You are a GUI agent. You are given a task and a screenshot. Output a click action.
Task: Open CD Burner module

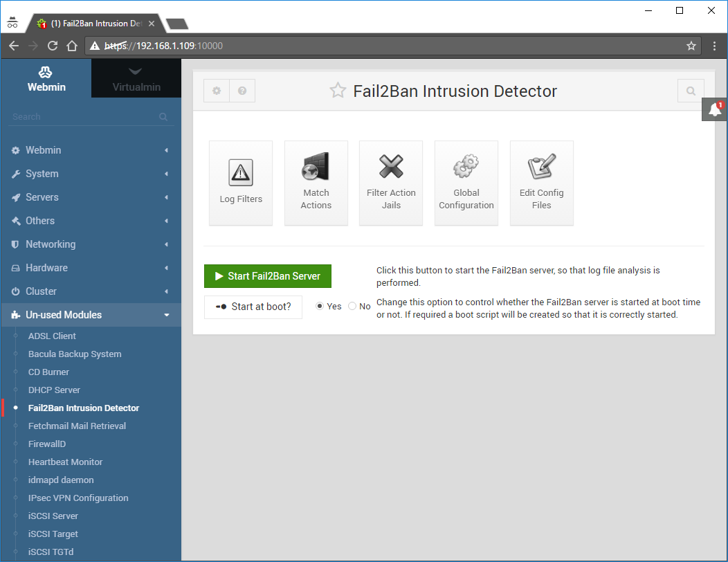pyautogui.click(x=48, y=372)
